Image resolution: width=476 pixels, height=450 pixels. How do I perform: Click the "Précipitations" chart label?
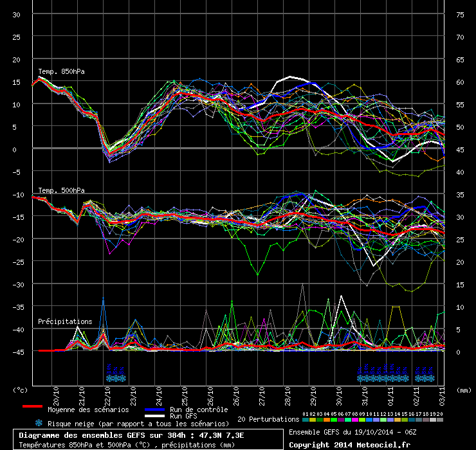(64, 321)
